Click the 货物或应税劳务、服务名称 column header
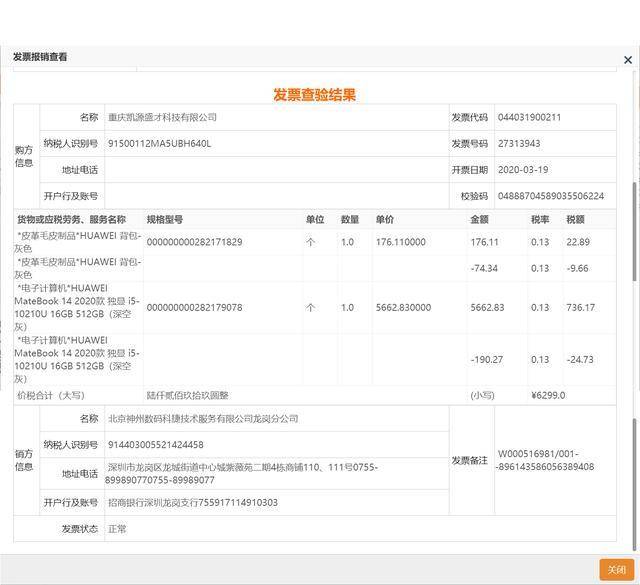This screenshot has height=585, width=640. pos(71,220)
